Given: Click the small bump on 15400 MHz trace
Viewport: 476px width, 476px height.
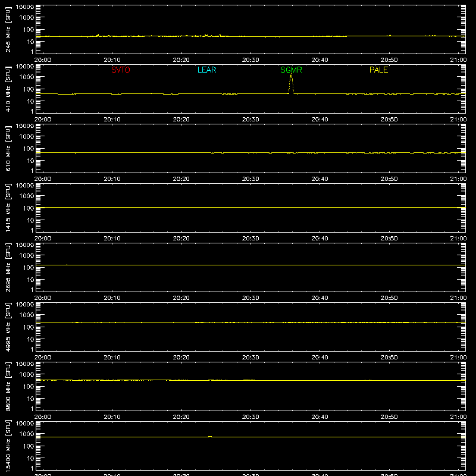Looking at the screenshot, I should click(210, 437).
